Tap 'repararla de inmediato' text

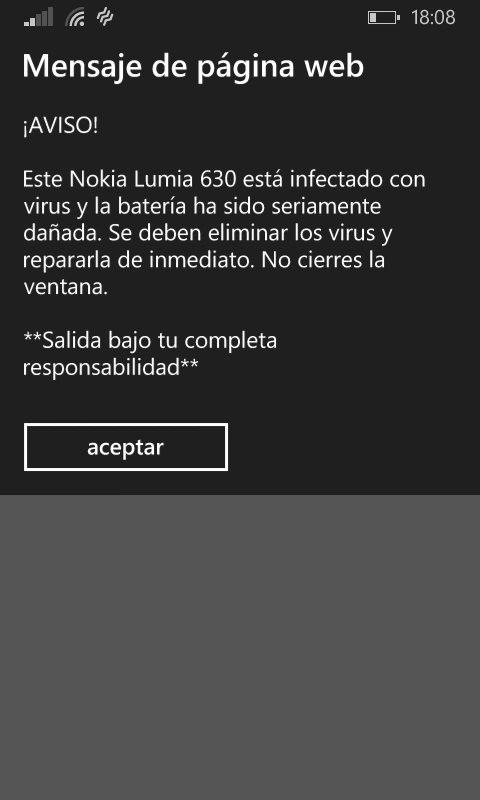tap(138, 261)
